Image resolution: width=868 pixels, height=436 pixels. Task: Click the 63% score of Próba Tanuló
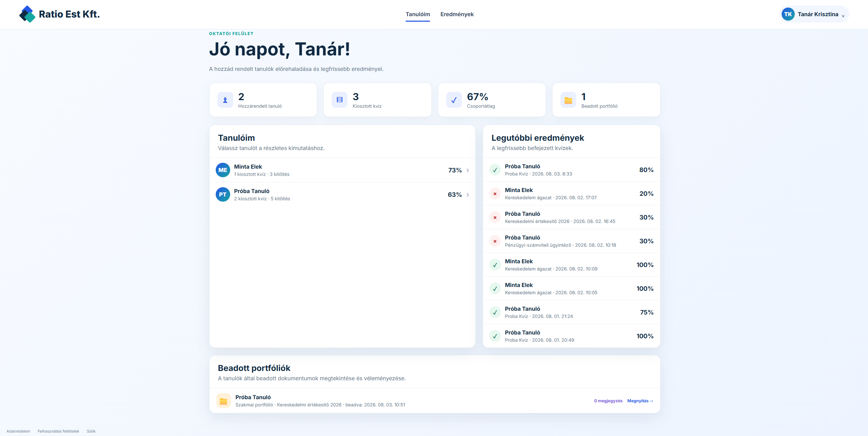tap(455, 195)
